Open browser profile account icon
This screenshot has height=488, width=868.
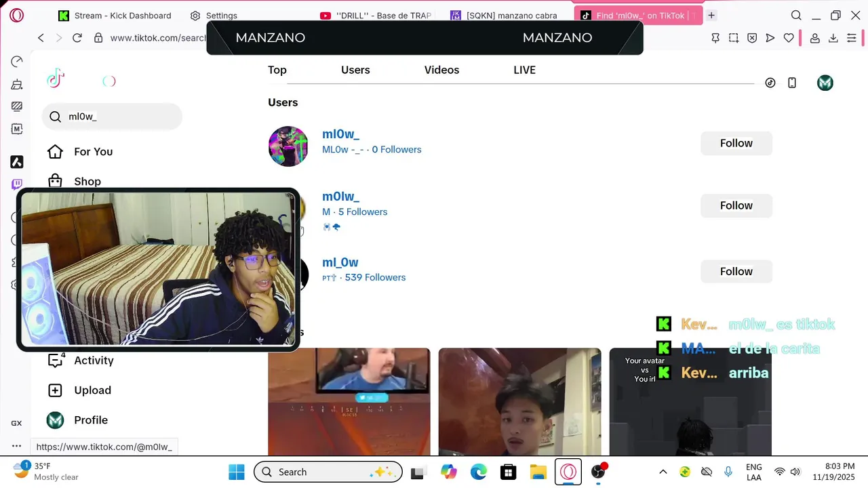point(815,38)
